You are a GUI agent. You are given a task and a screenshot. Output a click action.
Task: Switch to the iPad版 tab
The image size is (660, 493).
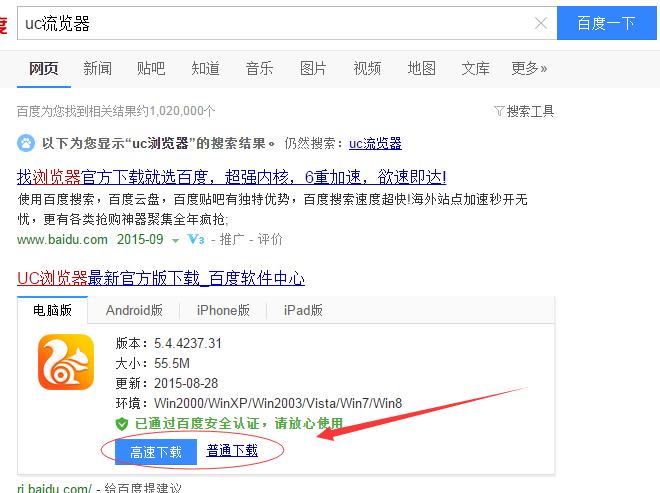[303, 310]
